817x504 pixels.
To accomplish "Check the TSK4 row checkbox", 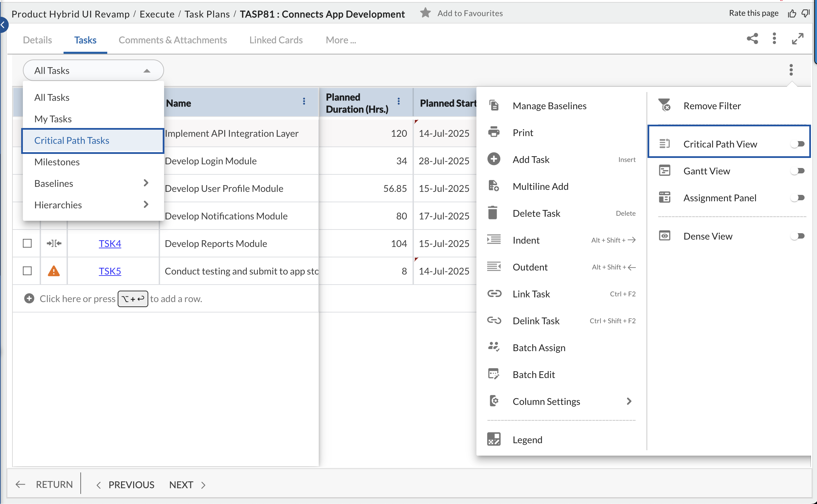I will pos(27,243).
